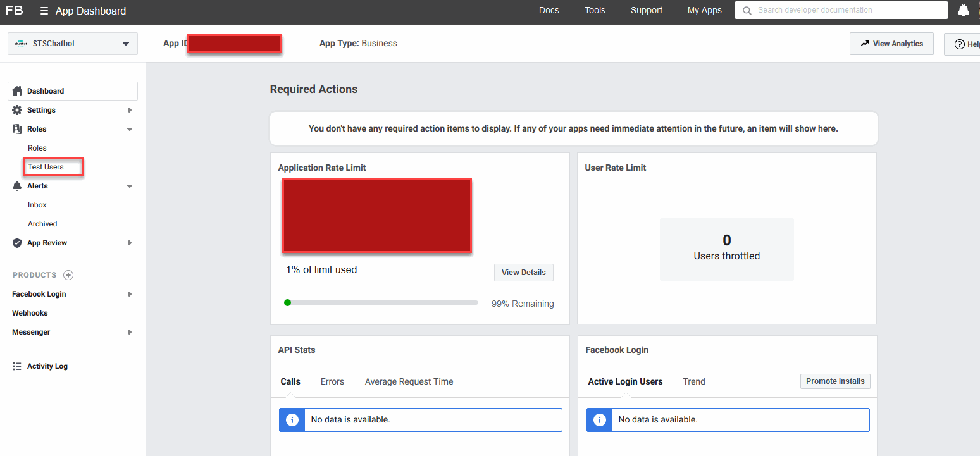Open the STSChatbot app selector dropdown
This screenshot has height=456, width=980.
[x=73, y=44]
